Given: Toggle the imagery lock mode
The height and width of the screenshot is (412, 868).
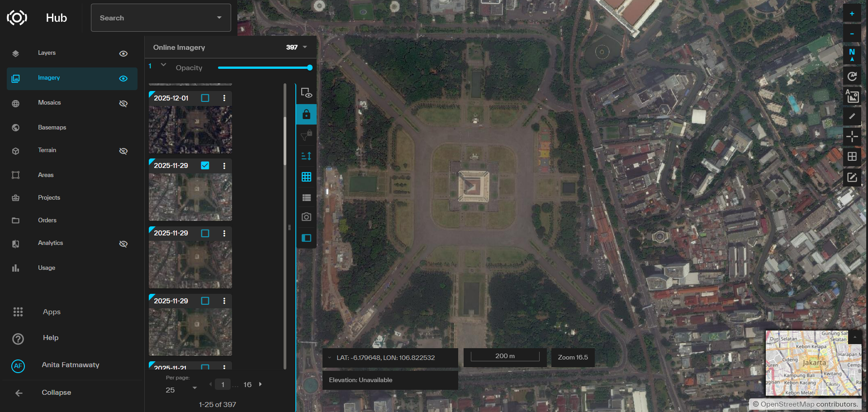Looking at the screenshot, I should pos(306,114).
